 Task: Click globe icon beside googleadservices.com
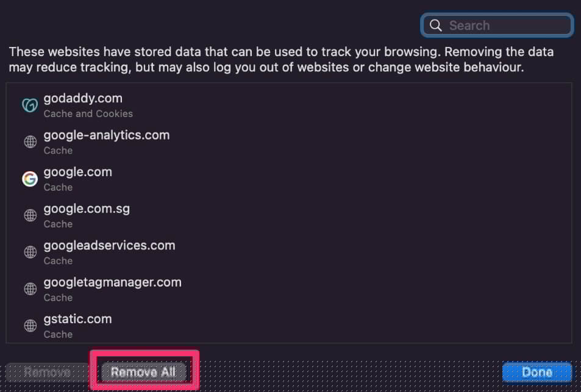30,252
